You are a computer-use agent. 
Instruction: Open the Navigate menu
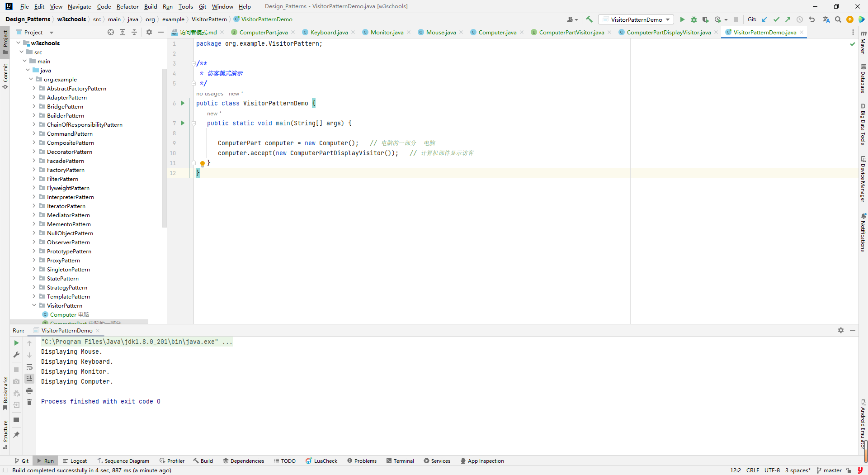point(79,6)
